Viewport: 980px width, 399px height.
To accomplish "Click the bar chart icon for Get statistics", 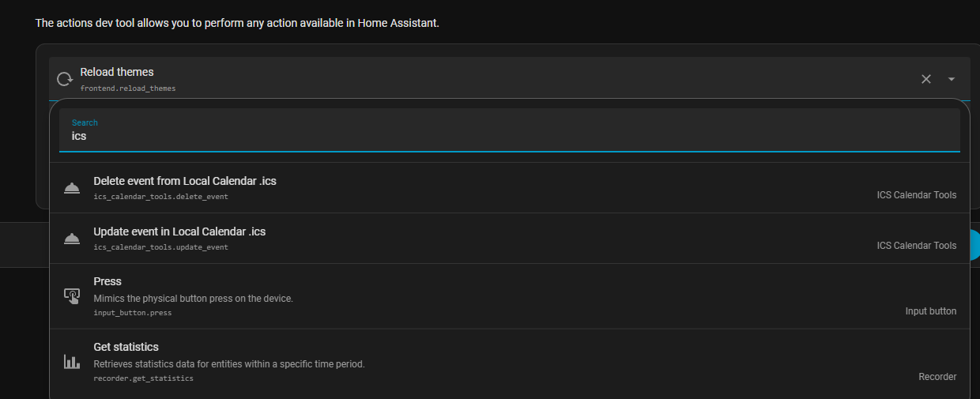I will [x=72, y=362].
